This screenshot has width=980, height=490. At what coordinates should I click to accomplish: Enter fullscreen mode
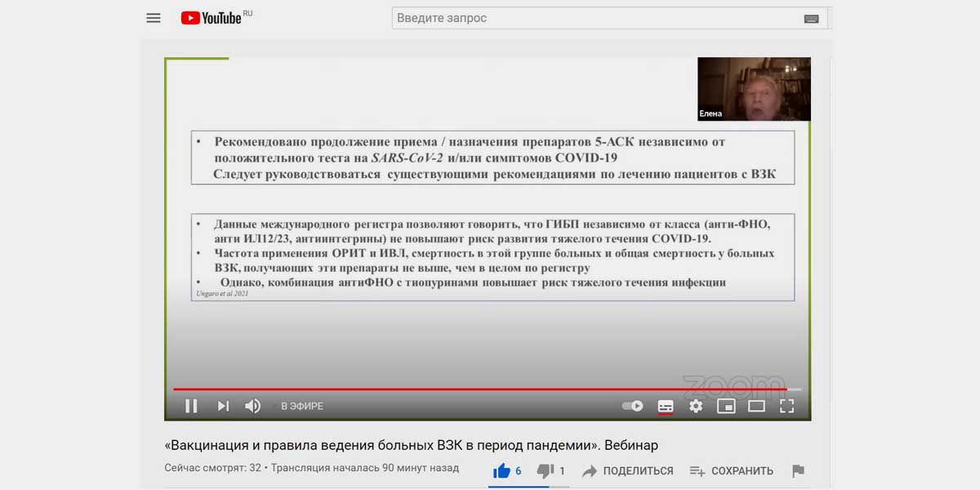click(786, 406)
